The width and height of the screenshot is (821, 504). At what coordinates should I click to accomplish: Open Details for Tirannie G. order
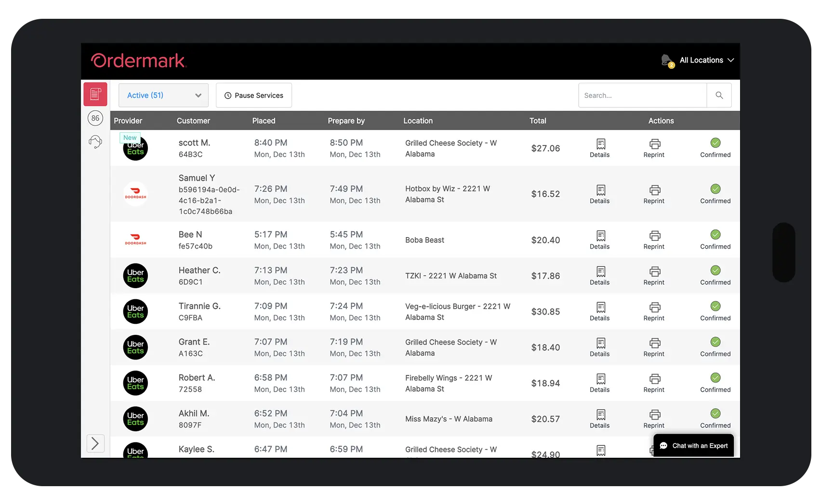click(x=600, y=311)
